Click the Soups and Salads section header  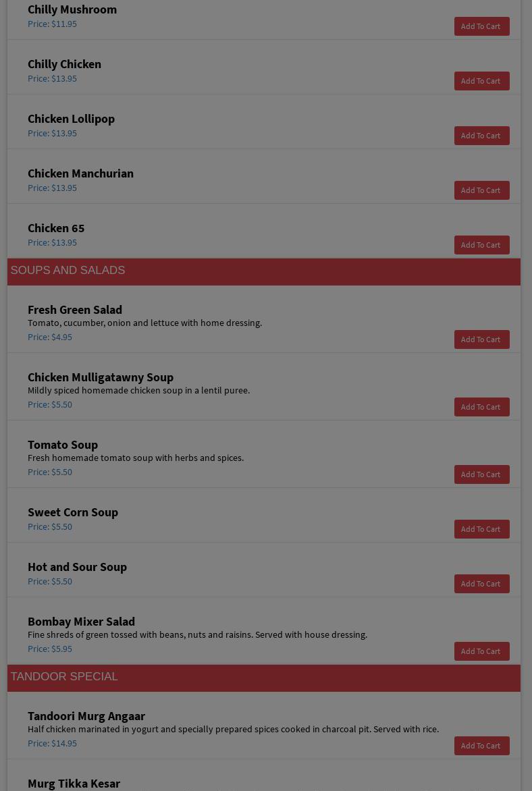pyautogui.click(x=68, y=271)
